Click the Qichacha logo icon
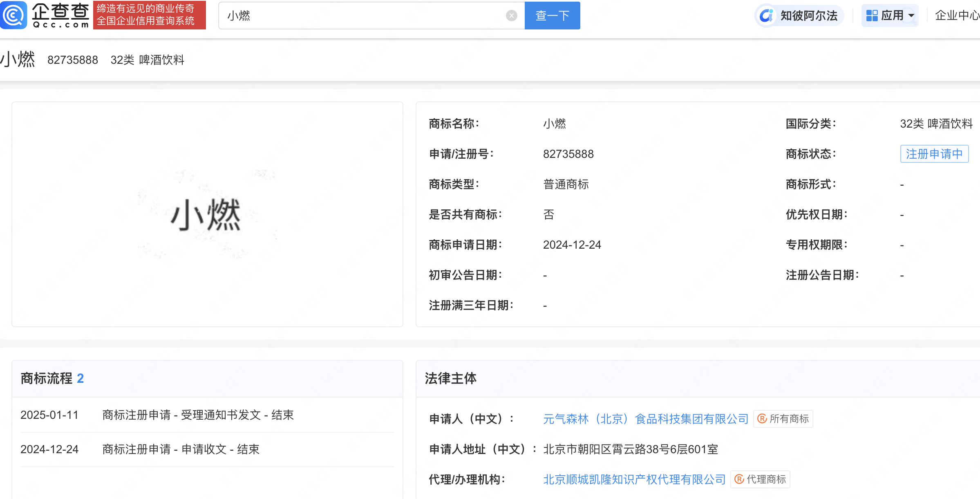This screenshot has width=980, height=499. pos(13,15)
